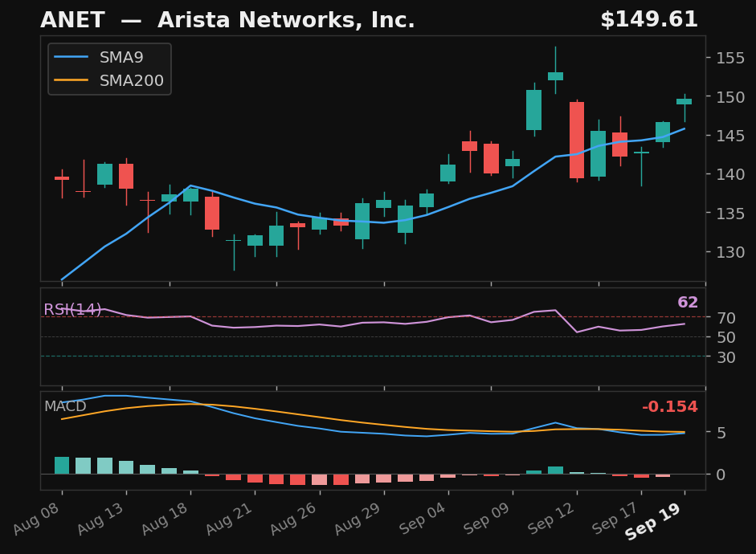
Task: Click the RSI 50 axis label
Action: point(726,338)
